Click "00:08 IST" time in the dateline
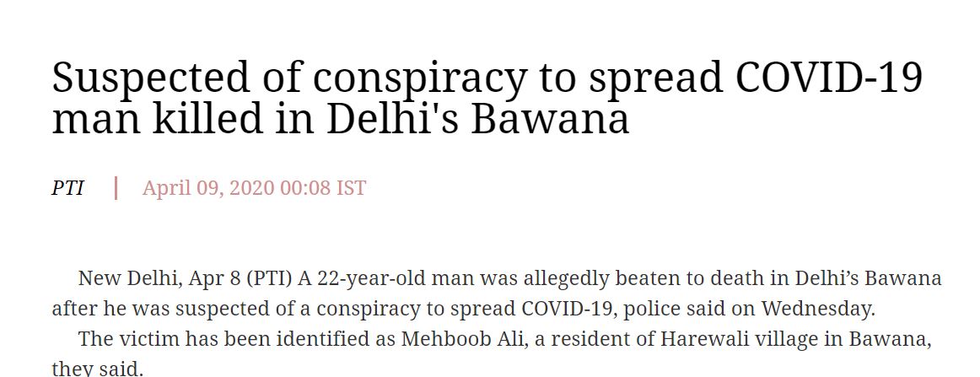 tap(323, 187)
